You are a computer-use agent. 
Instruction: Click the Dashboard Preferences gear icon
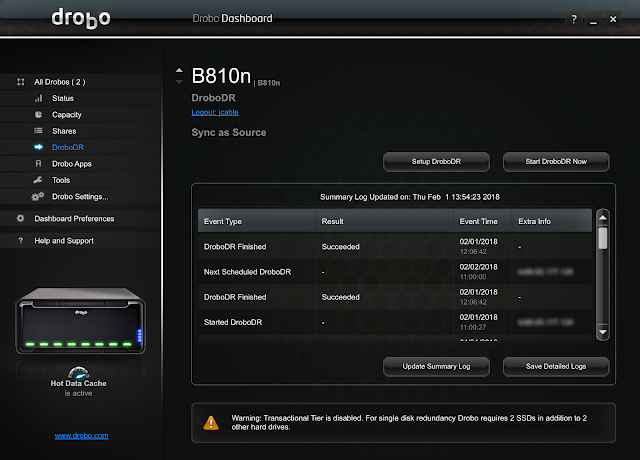click(20, 218)
